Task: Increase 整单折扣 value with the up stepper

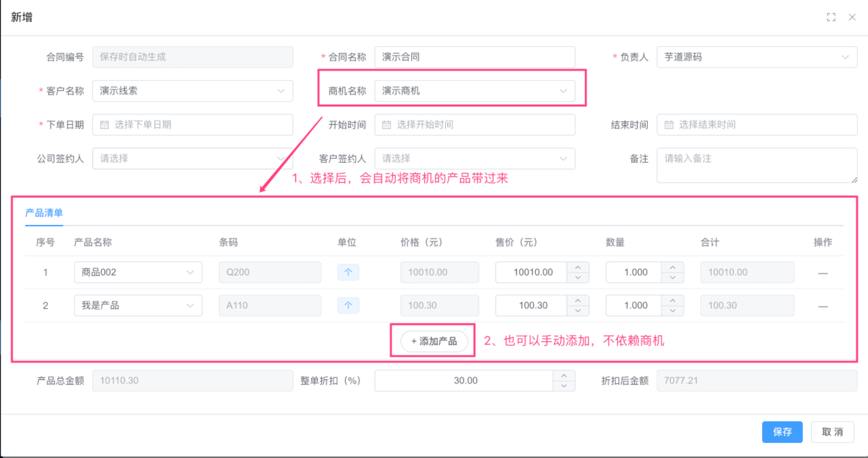Action: coord(564,376)
